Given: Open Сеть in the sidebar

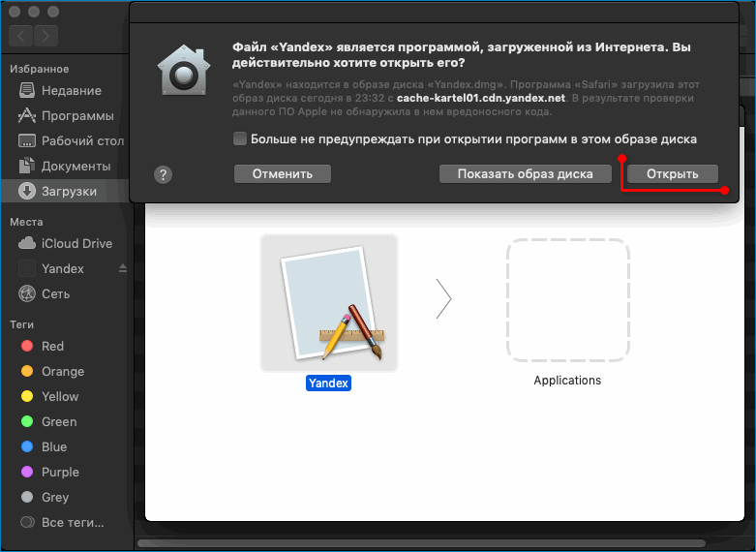Looking at the screenshot, I should click(66, 293).
